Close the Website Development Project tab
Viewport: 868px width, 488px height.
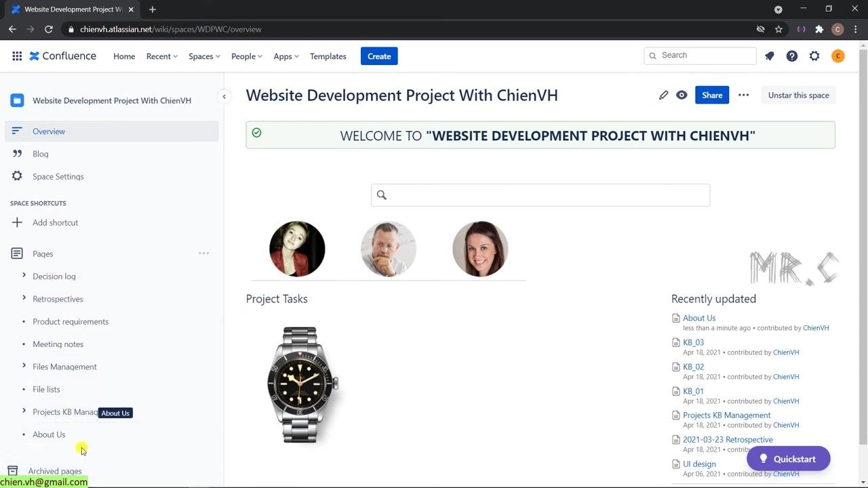tap(131, 9)
